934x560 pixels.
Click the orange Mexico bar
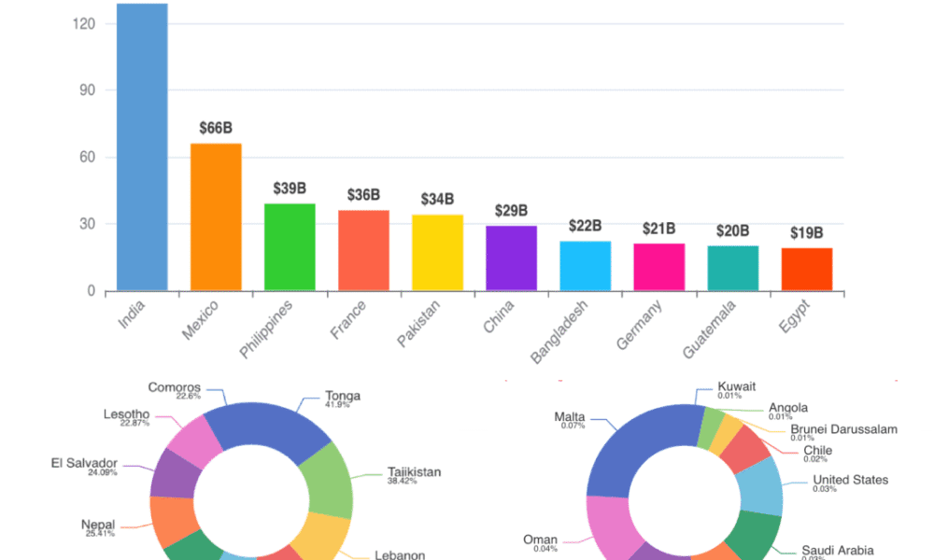click(x=216, y=217)
